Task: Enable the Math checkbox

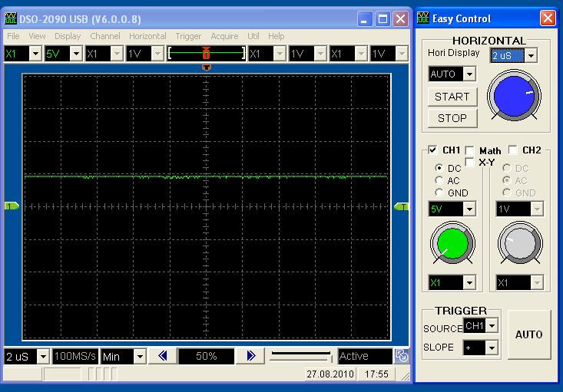Action: (470, 151)
